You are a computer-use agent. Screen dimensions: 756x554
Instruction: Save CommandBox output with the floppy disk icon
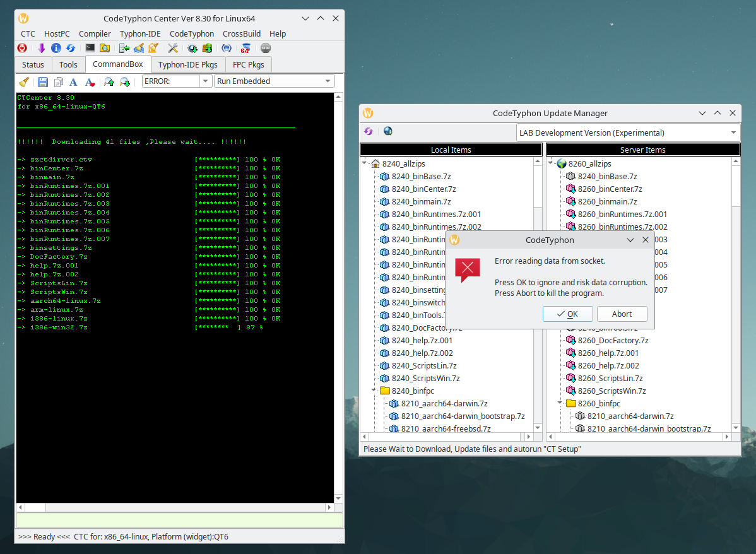click(43, 81)
